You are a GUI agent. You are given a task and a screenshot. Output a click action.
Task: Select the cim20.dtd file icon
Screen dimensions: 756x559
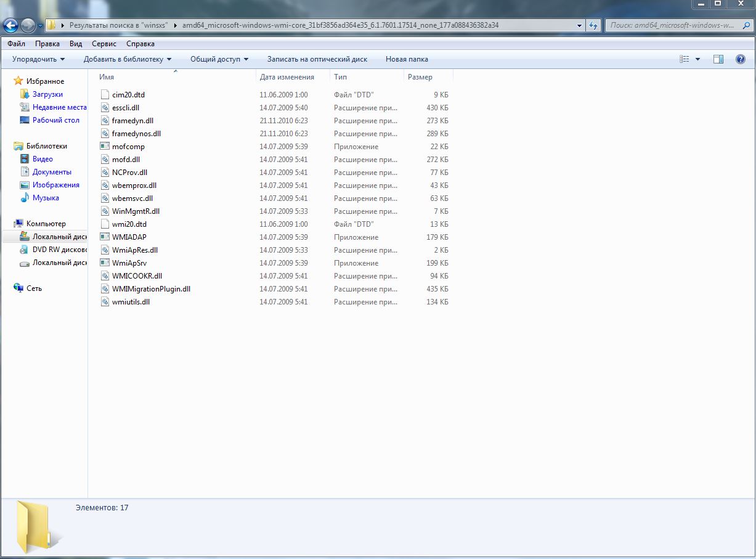pos(105,94)
